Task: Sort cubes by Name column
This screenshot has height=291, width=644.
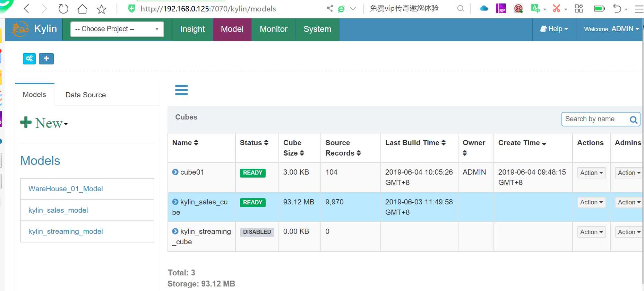Action: coord(185,143)
